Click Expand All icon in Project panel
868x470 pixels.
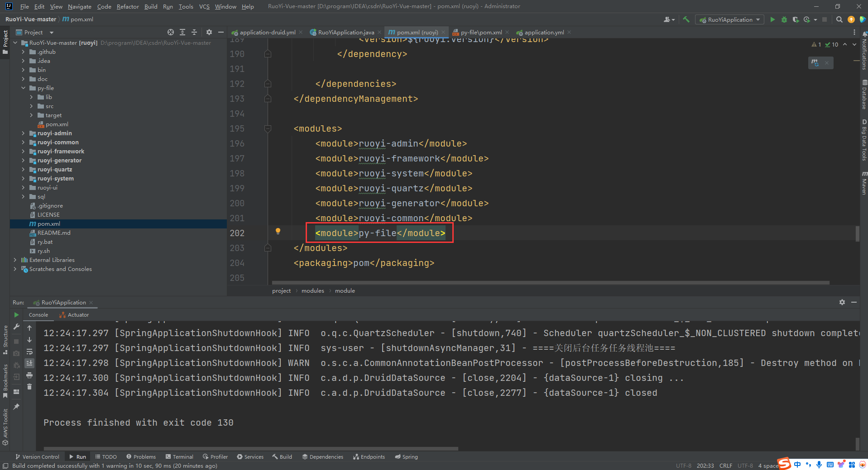182,32
